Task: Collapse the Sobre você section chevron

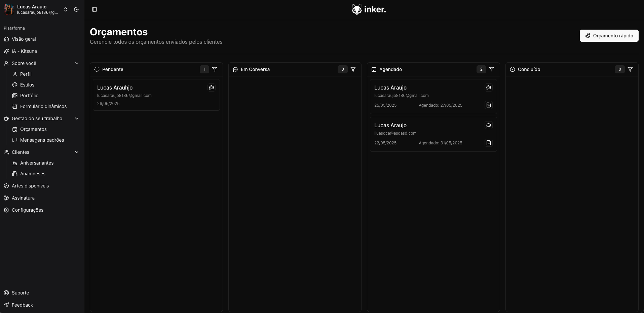Action: 77,63
